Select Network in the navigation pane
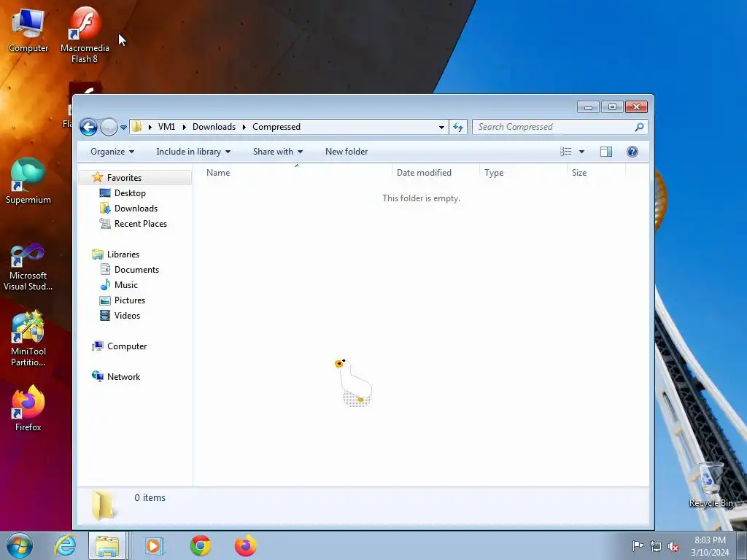Screen dimensions: 747x560 (x=123, y=377)
